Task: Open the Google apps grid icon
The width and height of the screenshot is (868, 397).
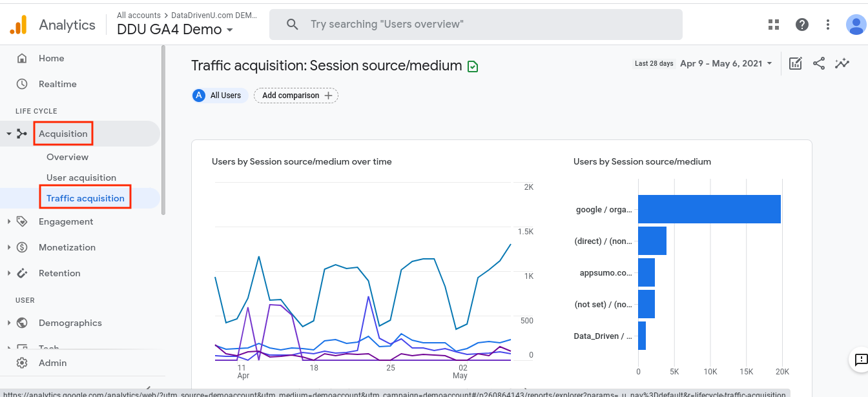Action: tap(774, 24)
